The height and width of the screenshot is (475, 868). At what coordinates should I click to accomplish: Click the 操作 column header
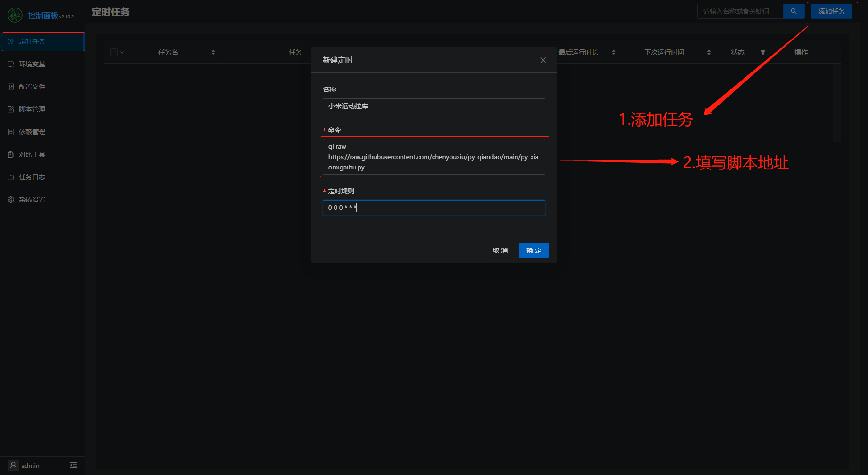801,52
